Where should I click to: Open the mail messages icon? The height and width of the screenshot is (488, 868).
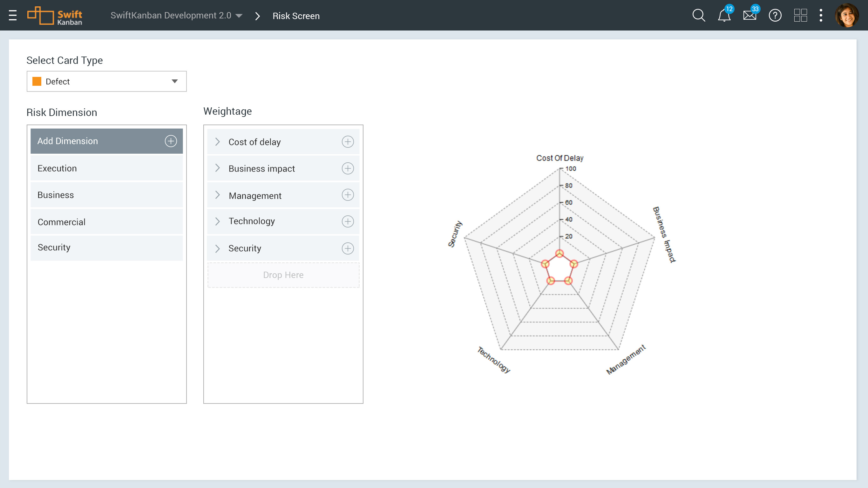(x=749, y=16)
